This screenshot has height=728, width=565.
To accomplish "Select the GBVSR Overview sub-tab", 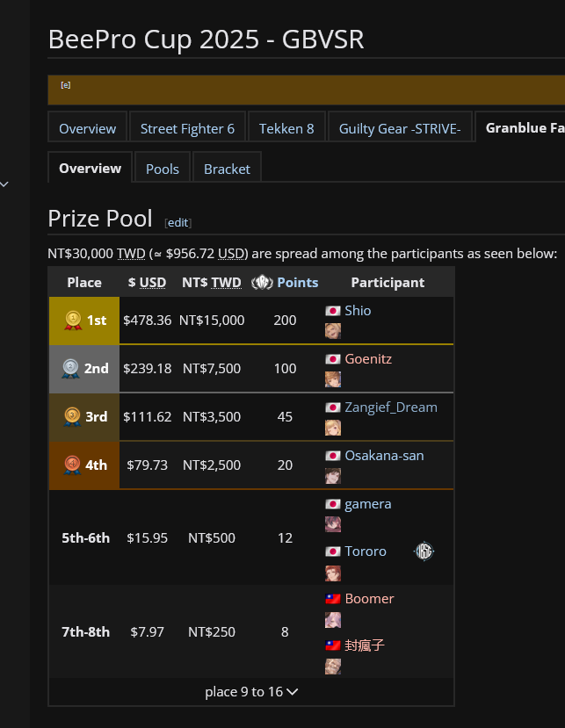I will coord(91,168).
